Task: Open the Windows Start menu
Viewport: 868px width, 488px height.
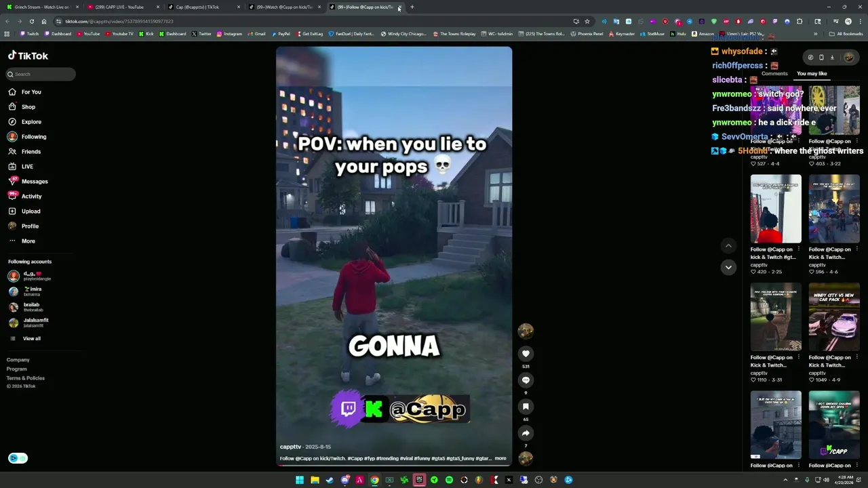Action: [300, 480]
